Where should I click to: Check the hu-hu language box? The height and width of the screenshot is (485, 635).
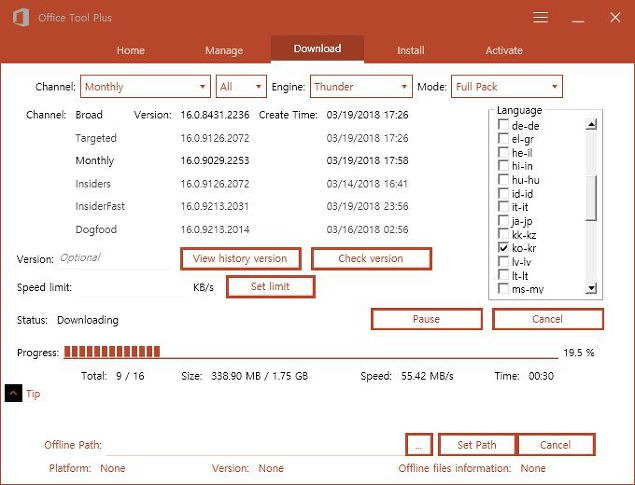point(503,179)
